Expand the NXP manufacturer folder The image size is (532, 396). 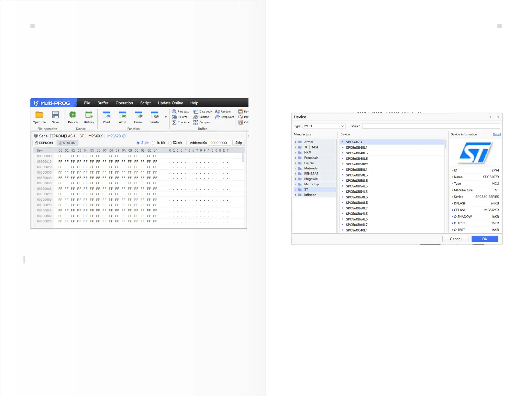[295, 153]
